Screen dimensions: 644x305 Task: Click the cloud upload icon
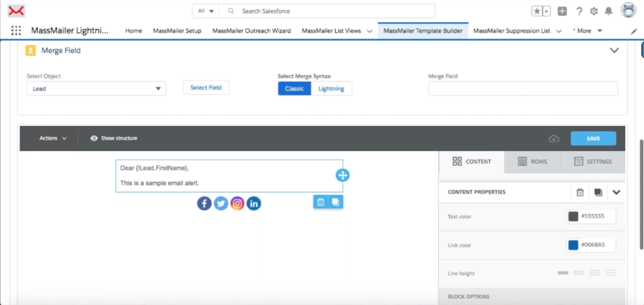(554, 139)
